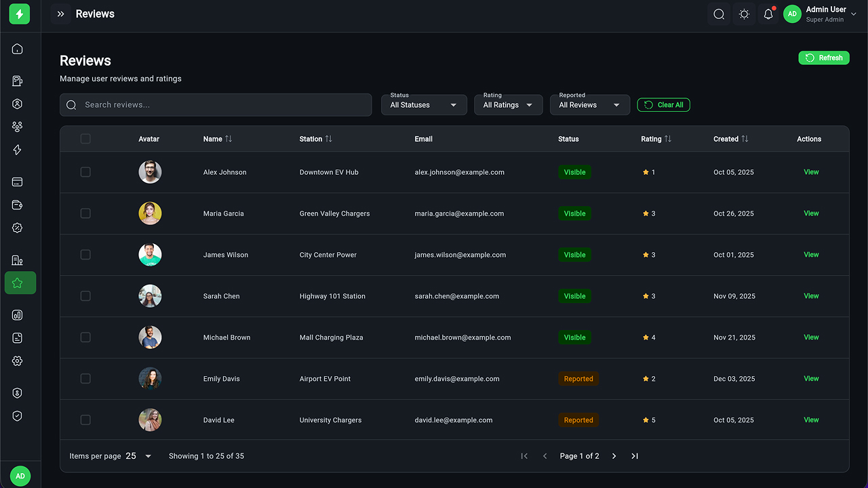Open the charging stations pump icon

point(18,81)
